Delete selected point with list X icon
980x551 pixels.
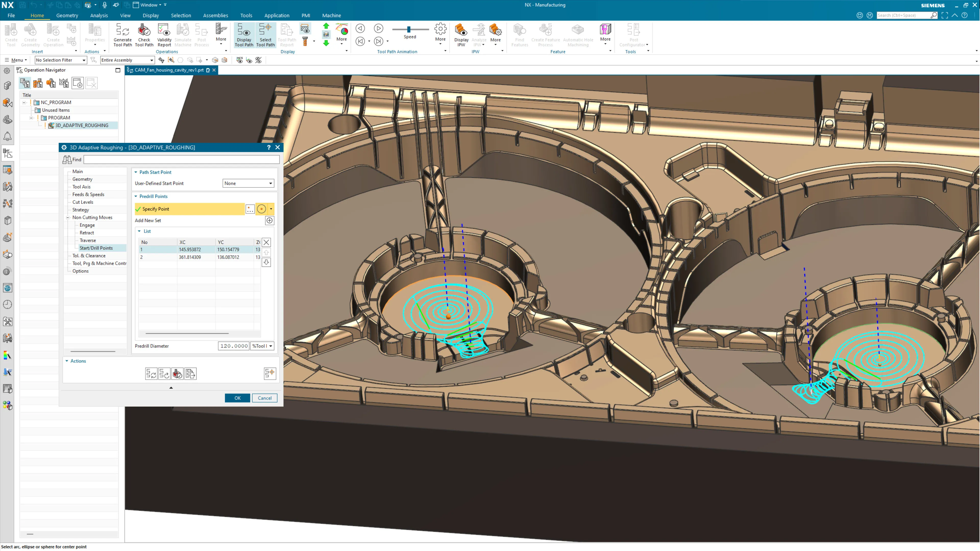(266, 242)
